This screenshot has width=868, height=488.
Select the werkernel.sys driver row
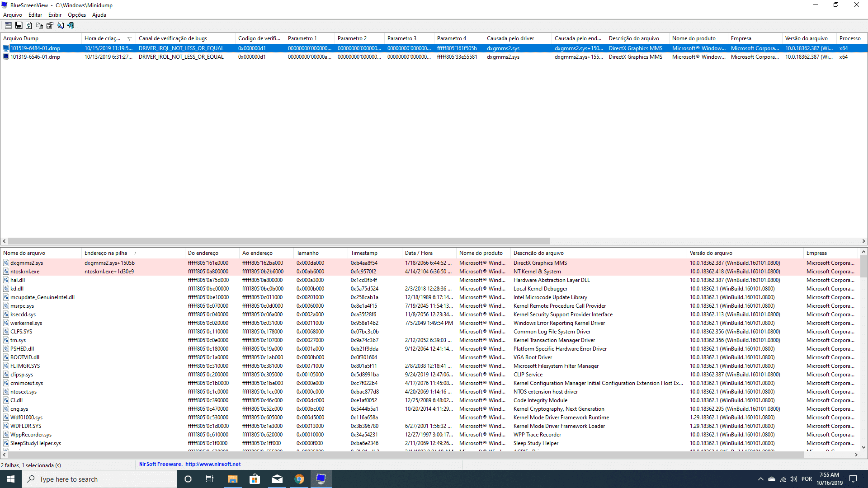tap(430, 323)
